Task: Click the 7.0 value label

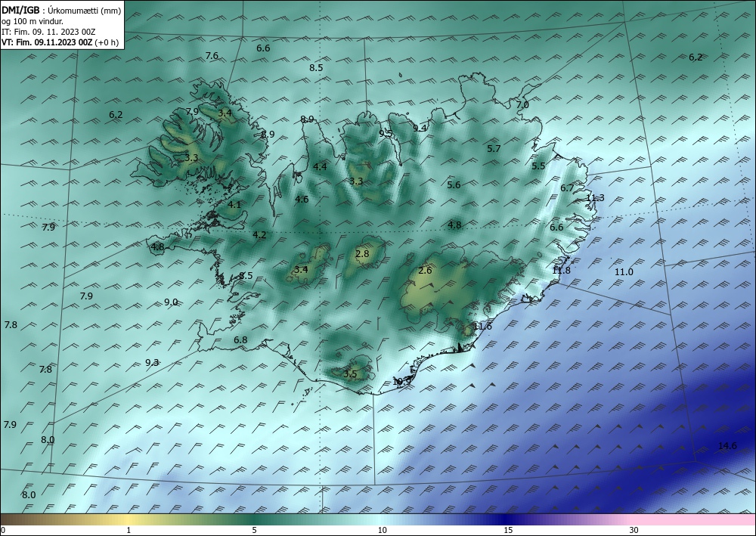Action: coord(522,104)
